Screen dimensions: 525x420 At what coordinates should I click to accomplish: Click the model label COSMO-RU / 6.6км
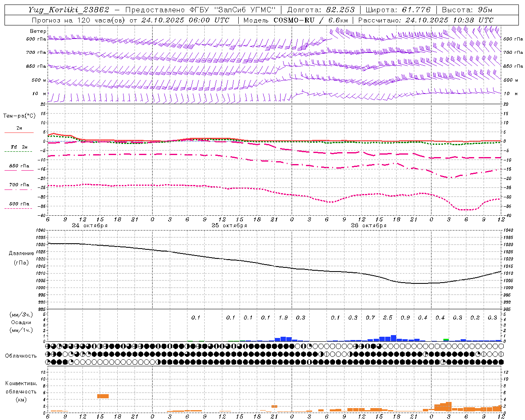pyautogui.click(x=311, y=20)
